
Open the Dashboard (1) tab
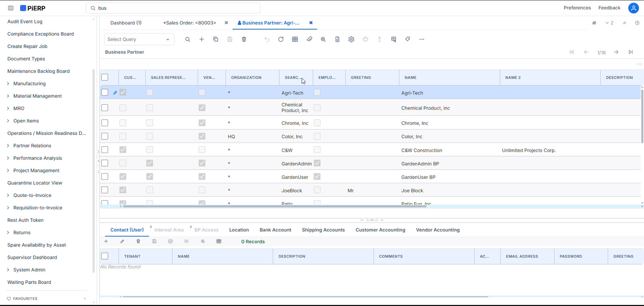(x=126, y=23)
